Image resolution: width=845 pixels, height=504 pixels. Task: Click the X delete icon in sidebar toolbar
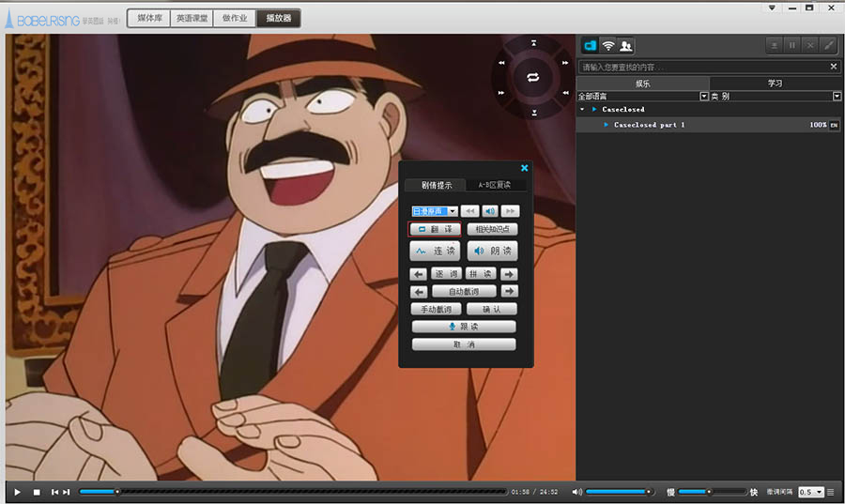pyautogui.click(x=810, y=46)
